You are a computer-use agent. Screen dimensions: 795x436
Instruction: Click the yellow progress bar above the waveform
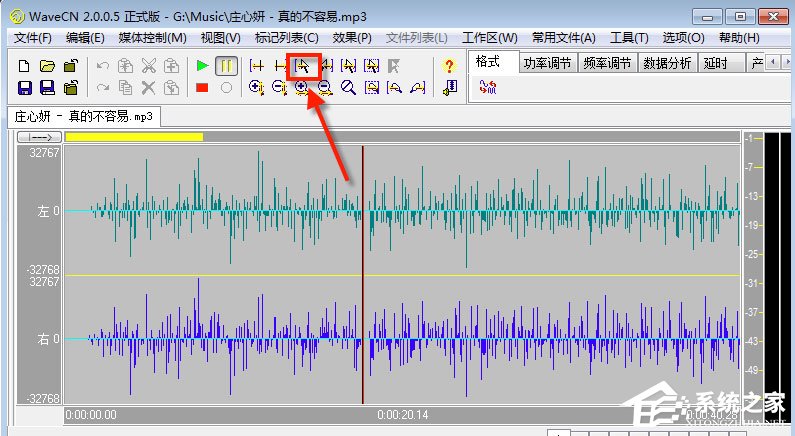tap(134, 136)
